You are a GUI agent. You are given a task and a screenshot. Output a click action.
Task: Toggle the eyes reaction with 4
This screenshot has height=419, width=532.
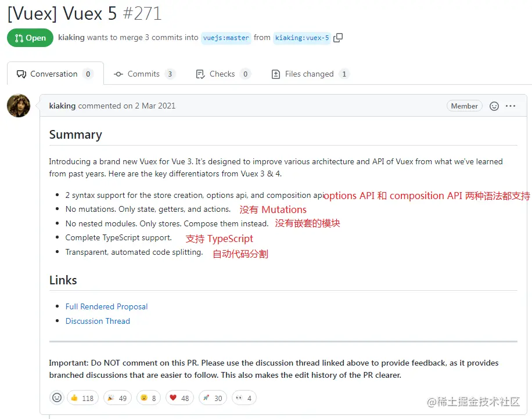coord(244,398)
